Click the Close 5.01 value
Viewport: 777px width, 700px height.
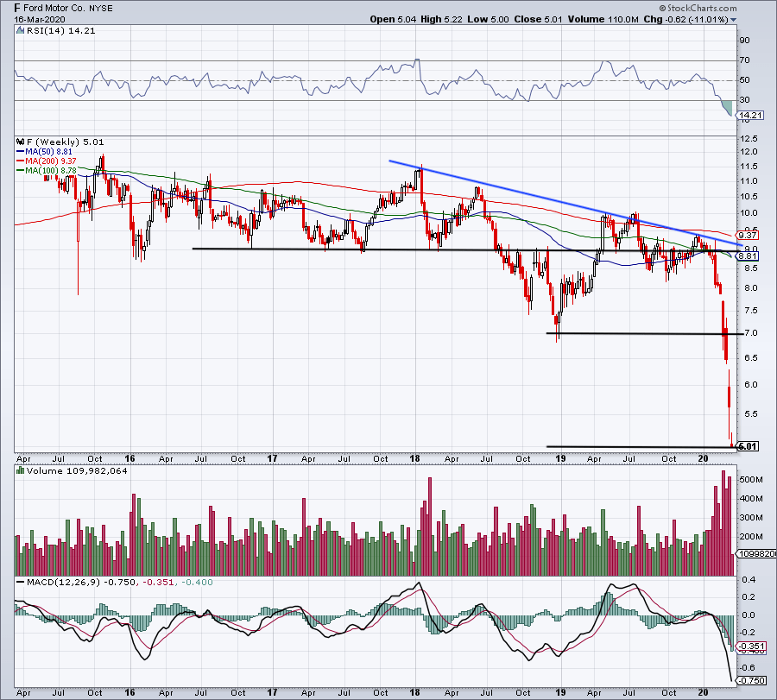pyautogui.click(x=538, y=19)
